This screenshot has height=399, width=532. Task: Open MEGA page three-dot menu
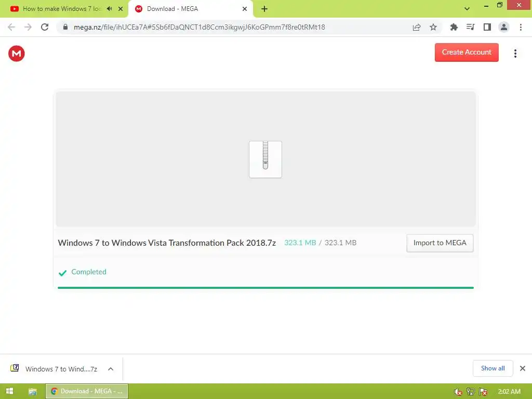click(x=515, y=54)
